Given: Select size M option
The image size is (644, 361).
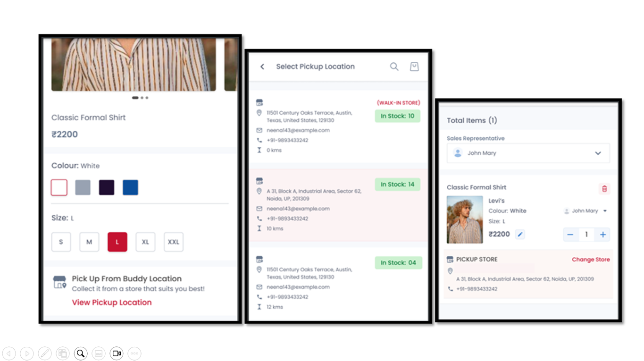Looking at the screenshot, I should click(x=89, y=242).
